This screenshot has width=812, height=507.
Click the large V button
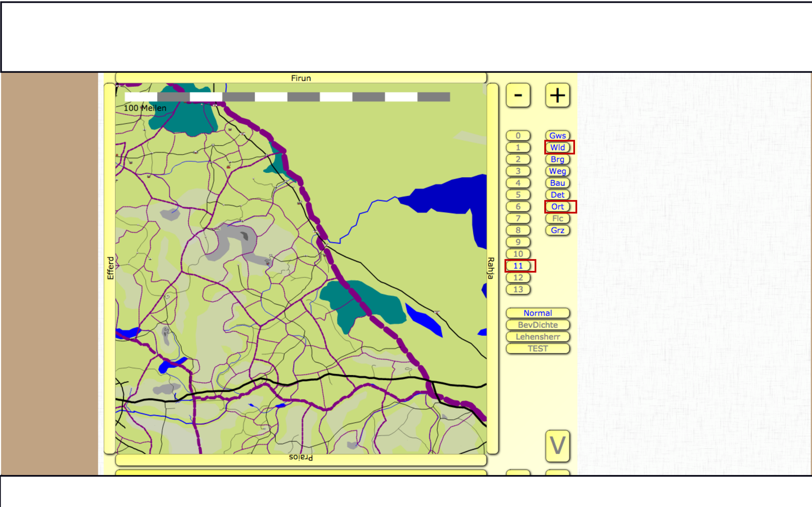pyautogui.click(x=557, y=446)
